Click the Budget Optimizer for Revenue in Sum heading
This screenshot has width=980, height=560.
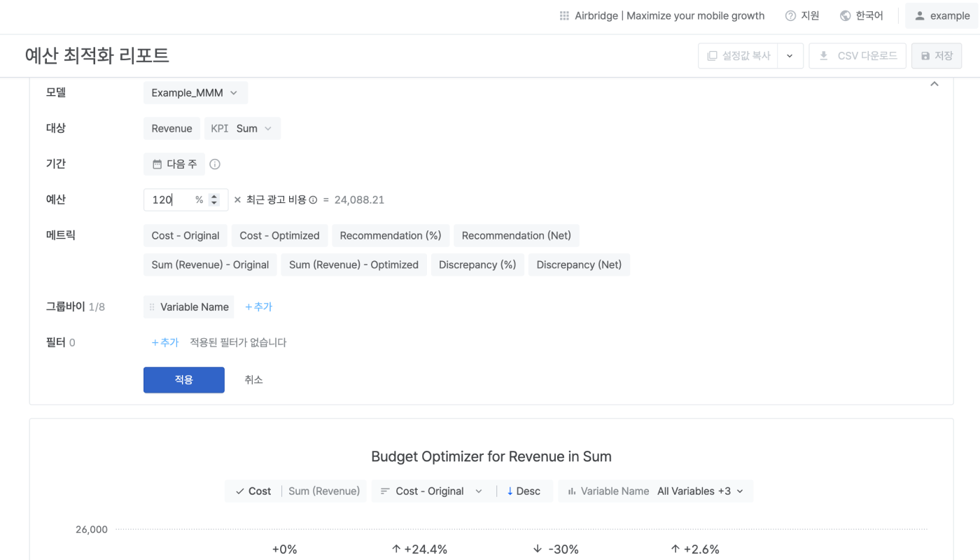(x=491, y=457)
